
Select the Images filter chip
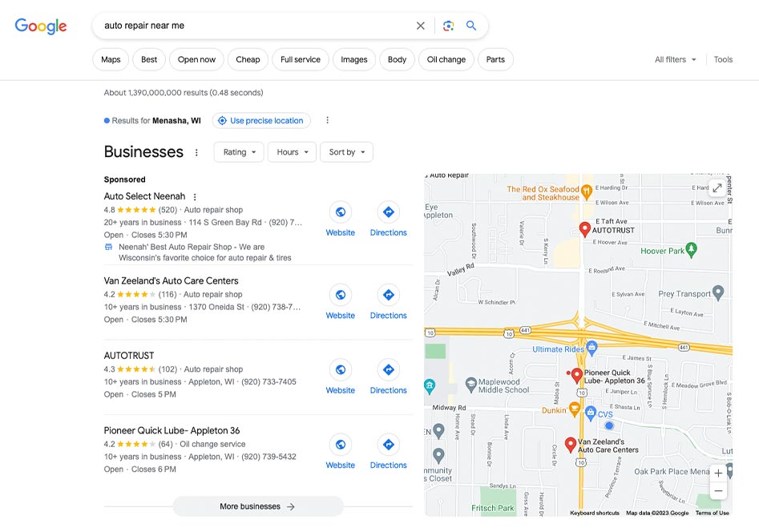(353, 59)
